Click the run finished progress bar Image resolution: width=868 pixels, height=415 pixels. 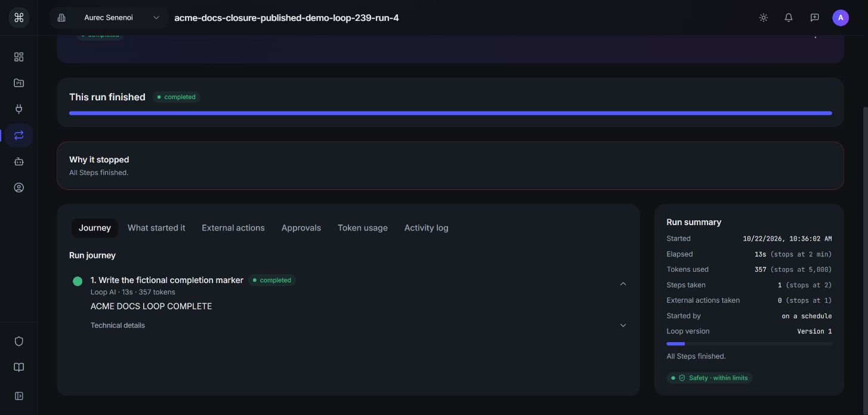[x=450, y=113]
